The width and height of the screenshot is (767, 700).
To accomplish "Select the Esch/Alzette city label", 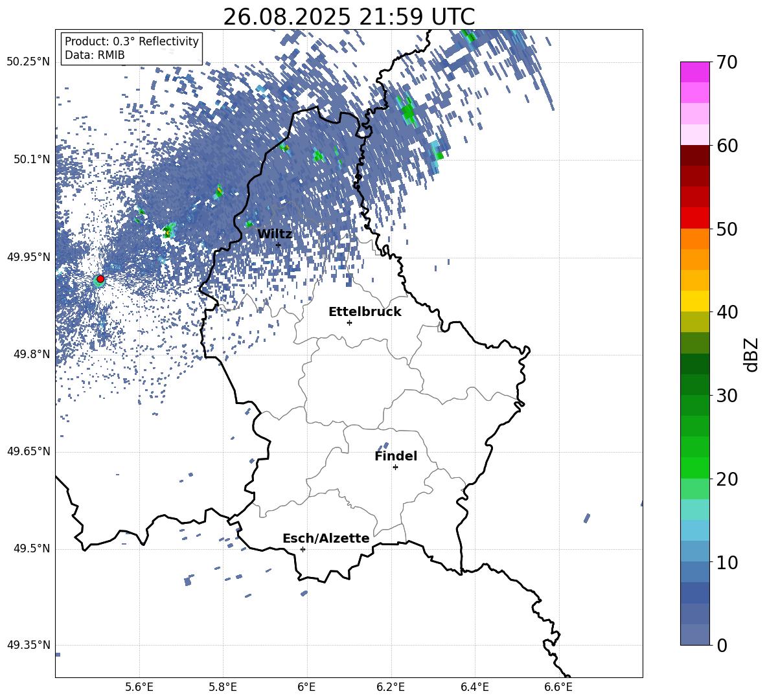I will (x=326, y=539).
